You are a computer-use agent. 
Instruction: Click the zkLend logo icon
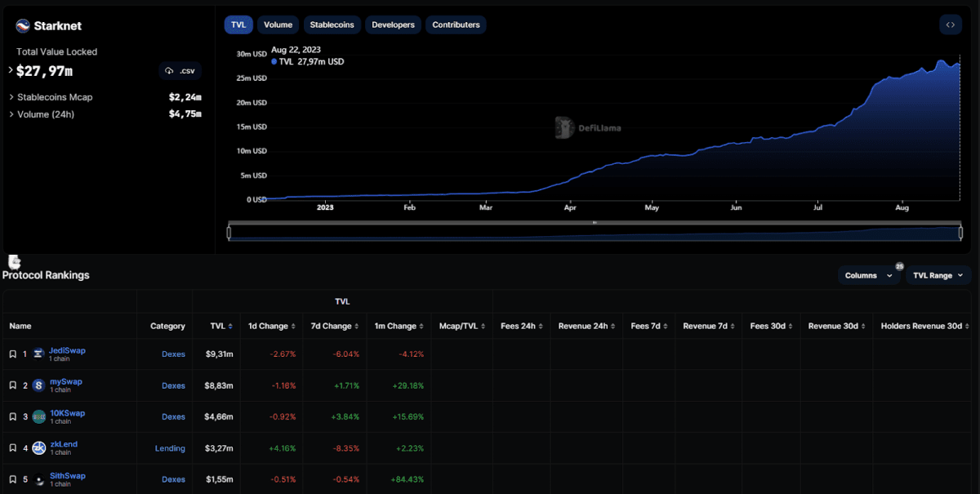(38, 448)
